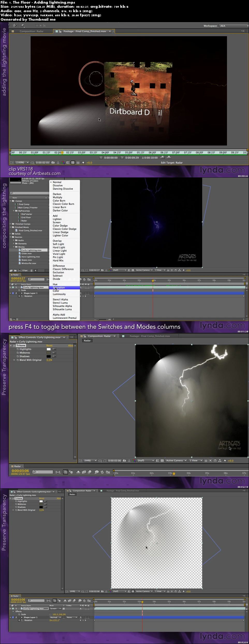The image size is (249, 644).
Task: Toggle Curly Lightning layer visibility in fourth frame
Action: coord(80,609)
